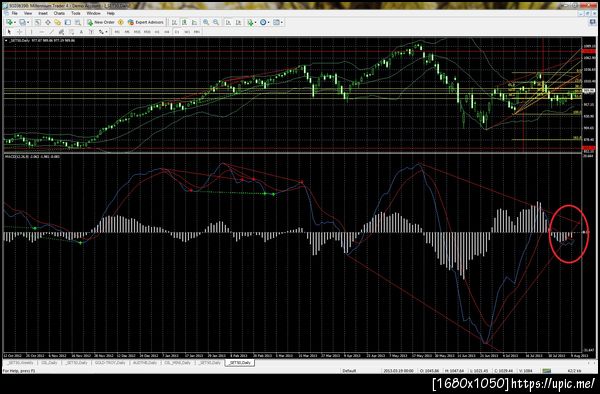The width and height of the screenshot is (600, 394).
Task: Open the Templates icon
Action: coord(276,22)
